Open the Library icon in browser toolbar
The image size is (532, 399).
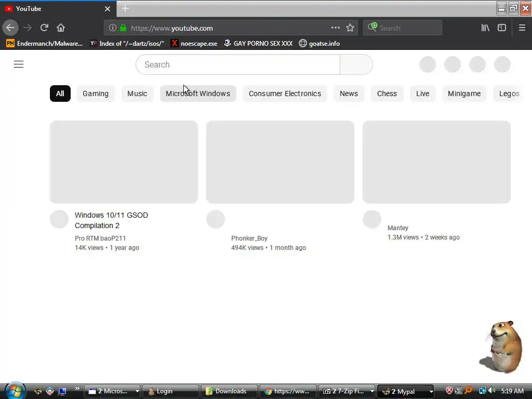pos(485,28)
